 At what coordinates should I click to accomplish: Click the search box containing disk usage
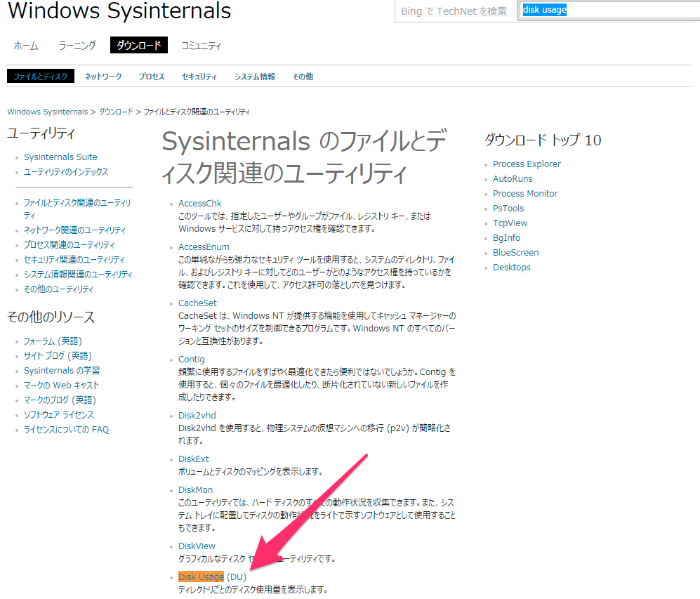609,11
